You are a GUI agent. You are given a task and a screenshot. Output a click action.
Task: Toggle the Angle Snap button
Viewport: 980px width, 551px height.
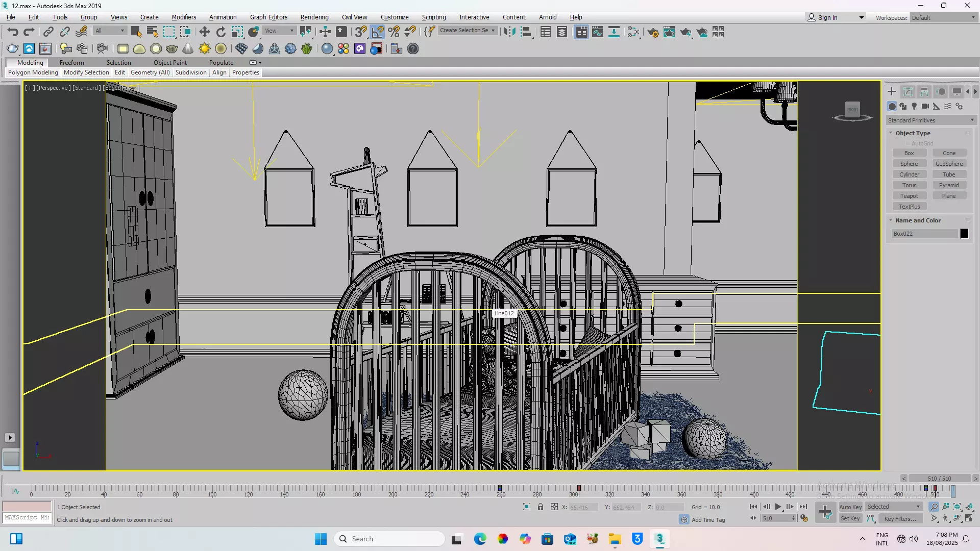(377, 32)
